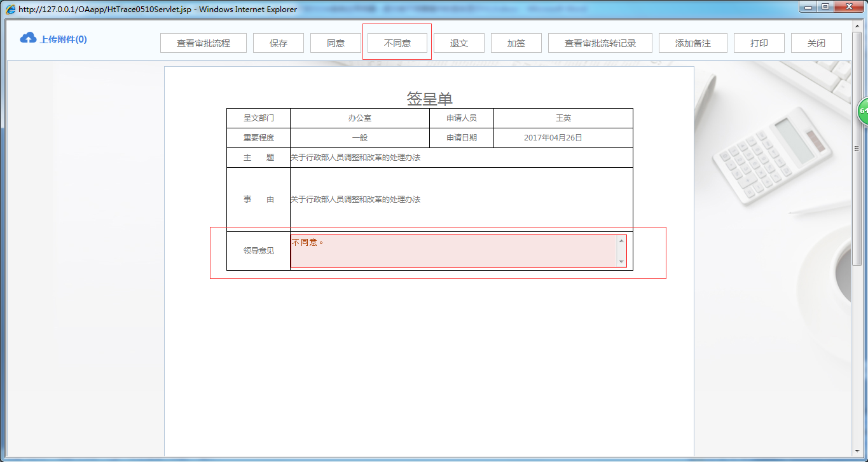Save the form with 保存
The width and height of the screenshot is (868, 462).
coord(278,43)
